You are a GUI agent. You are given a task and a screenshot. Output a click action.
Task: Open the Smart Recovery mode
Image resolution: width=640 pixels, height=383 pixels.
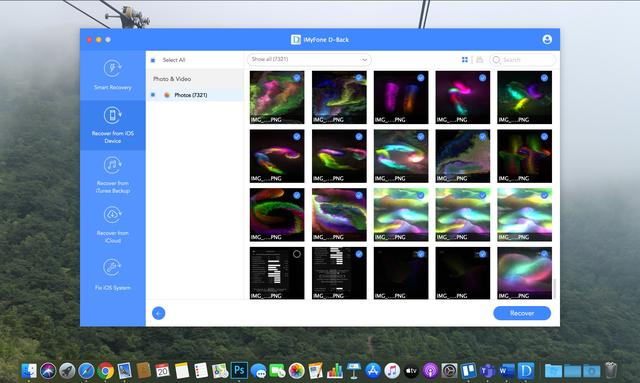(x=113, y=75)
